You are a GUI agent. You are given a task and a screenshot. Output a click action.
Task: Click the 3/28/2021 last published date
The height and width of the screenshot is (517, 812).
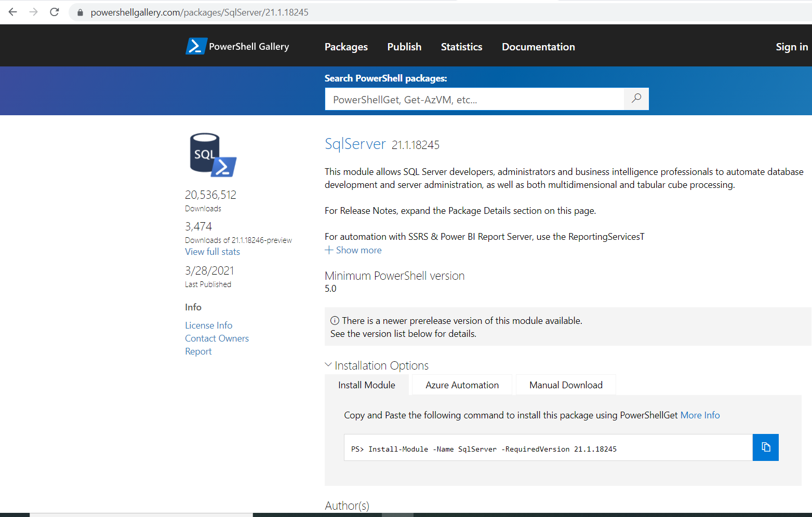coord(209,270)
